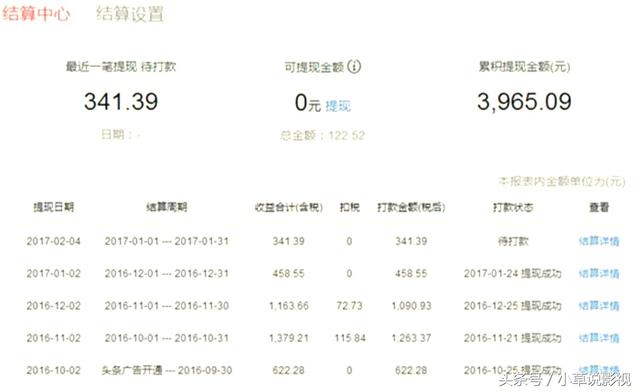Select period 2016-11-01 --- 2016-11-30

167,306
